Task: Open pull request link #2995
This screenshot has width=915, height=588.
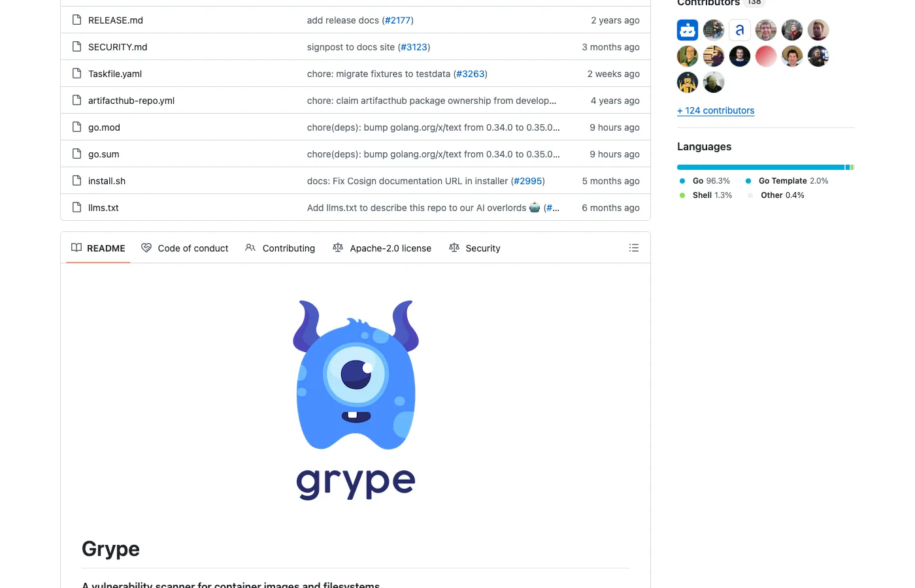Action: tap(527, 180)
